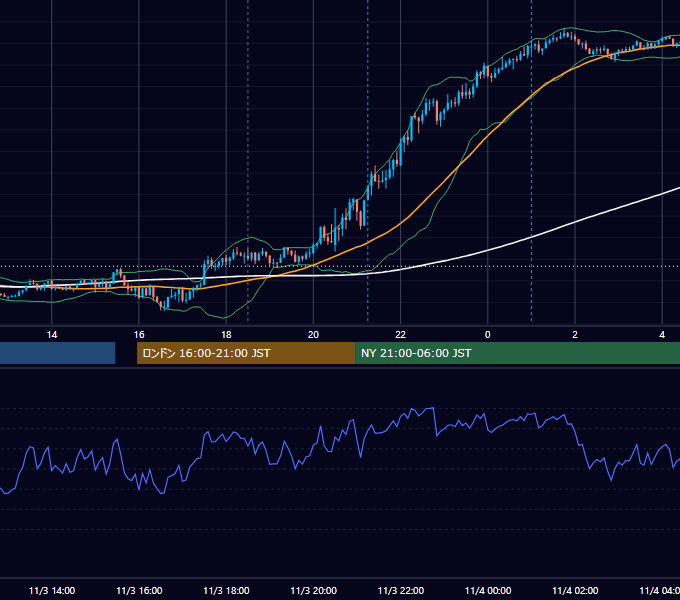Click the '0' hour label on price chart axis
680x600 pixels.
point(487,335)
